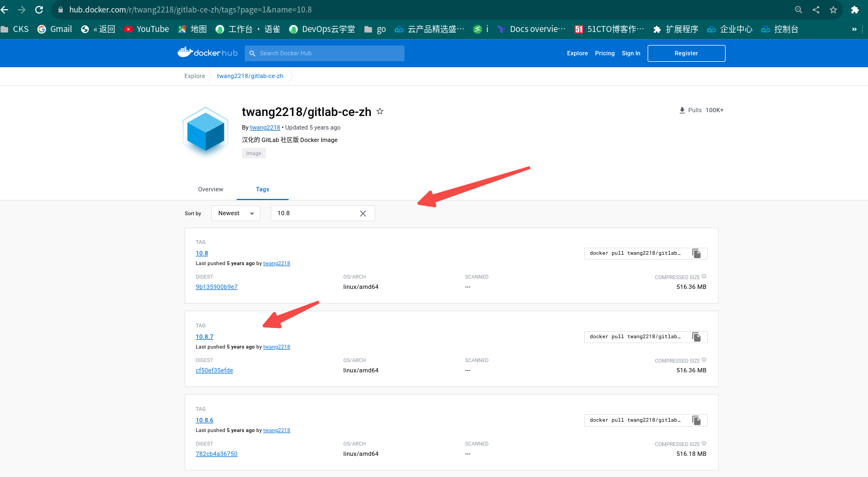Click the Image label badge
The image size is (868, 477).
254,153
